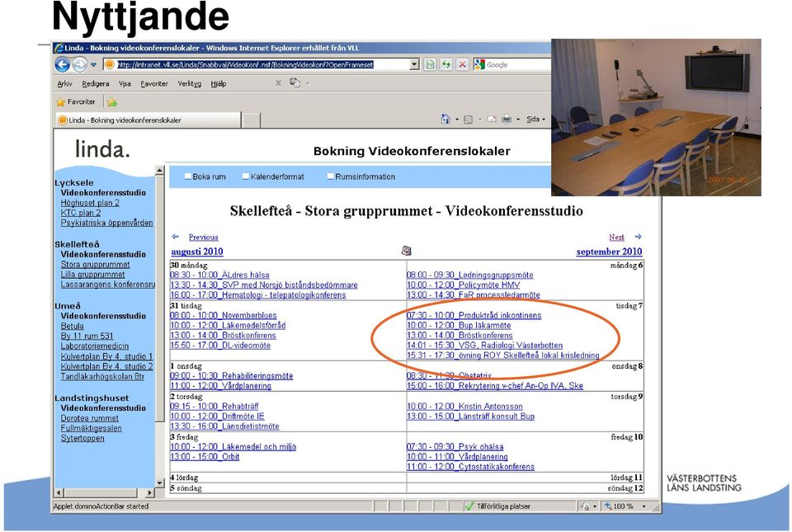Select Betula studio under Umeå
Viewport: 792px width, 532px height.
[x=73, y=326]
